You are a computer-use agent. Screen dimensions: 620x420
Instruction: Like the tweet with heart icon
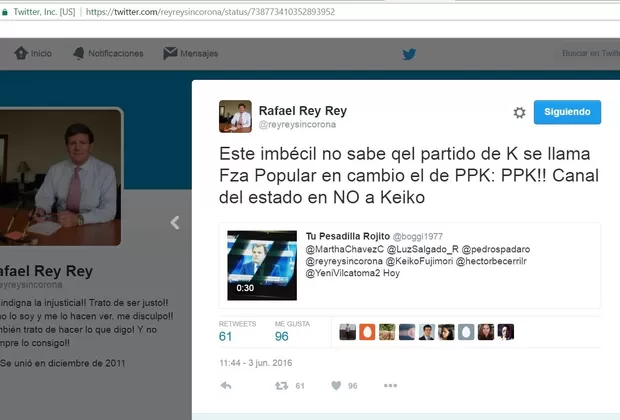pos(336,385)
